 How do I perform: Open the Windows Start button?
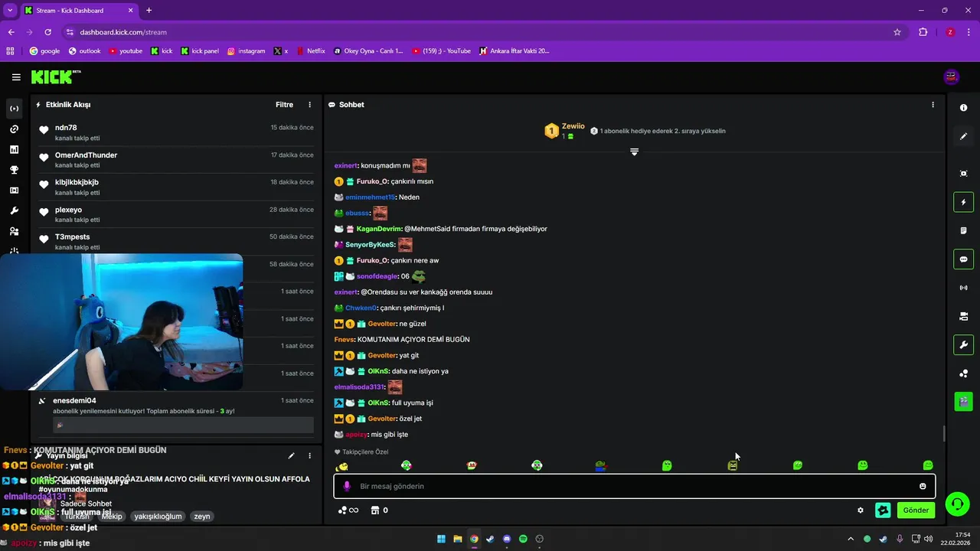(441, 539)
